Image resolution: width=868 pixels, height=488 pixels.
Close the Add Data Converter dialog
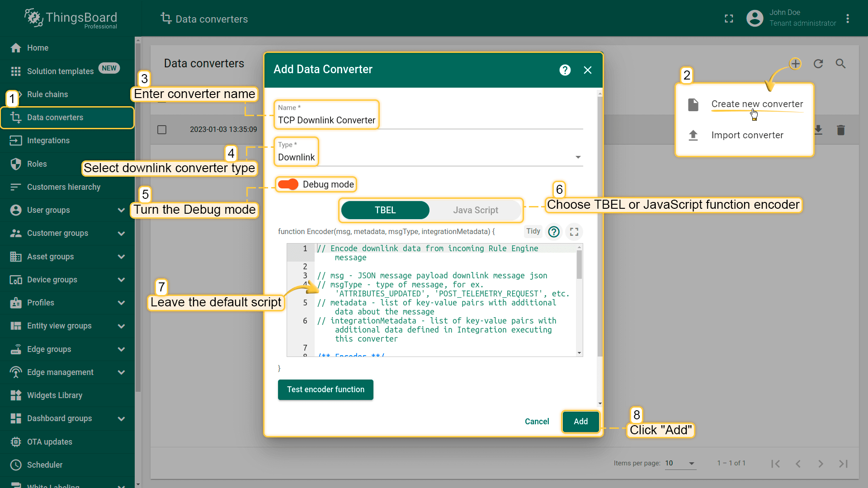coord(588,70)
